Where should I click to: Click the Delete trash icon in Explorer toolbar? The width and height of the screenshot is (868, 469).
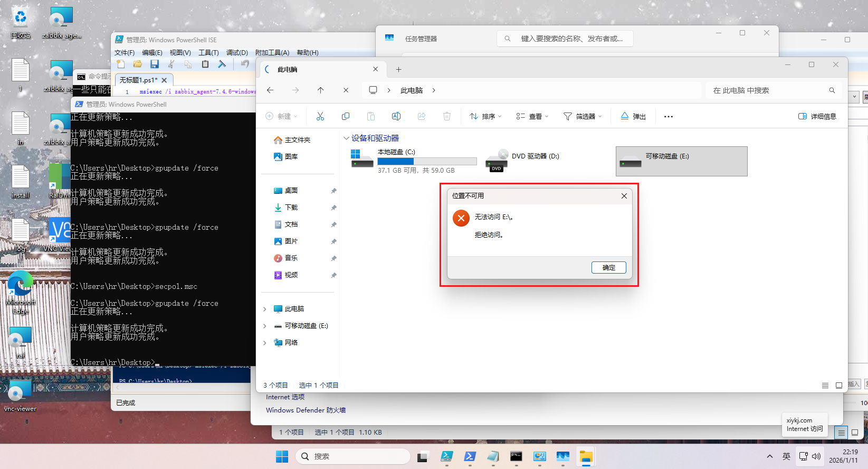pyautogui.click(x=447, y=116)
